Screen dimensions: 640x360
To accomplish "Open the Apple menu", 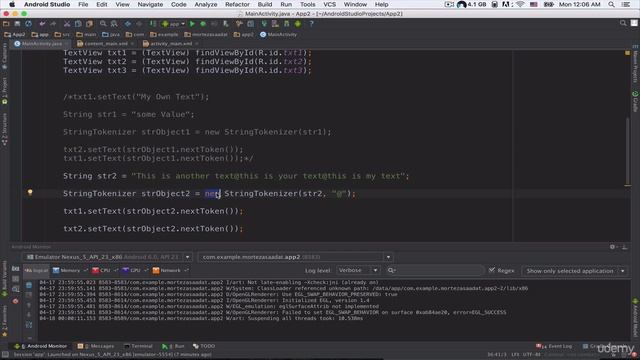I will pyautogui.click(x=12, y=4).
